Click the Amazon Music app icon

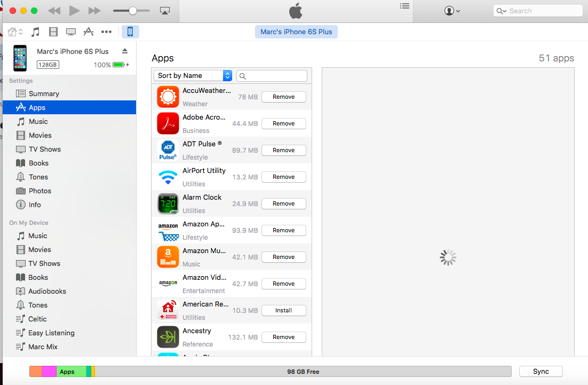168,257
